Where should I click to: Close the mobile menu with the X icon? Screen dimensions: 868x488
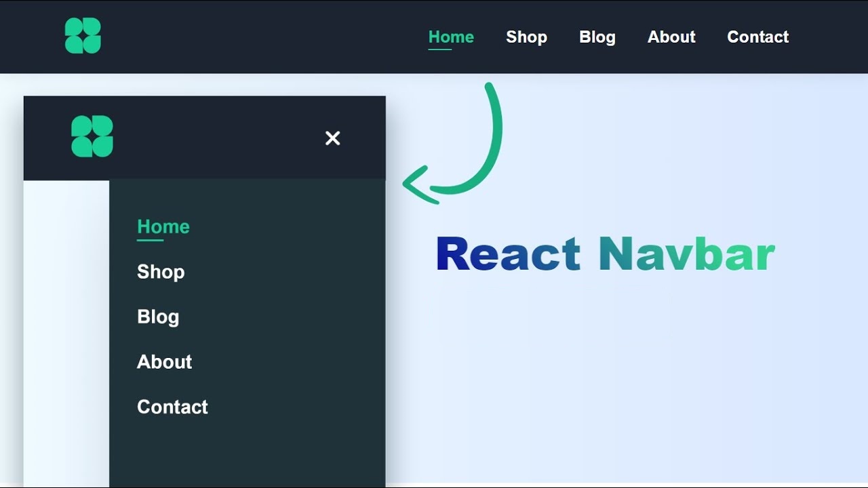pos(332,138)
